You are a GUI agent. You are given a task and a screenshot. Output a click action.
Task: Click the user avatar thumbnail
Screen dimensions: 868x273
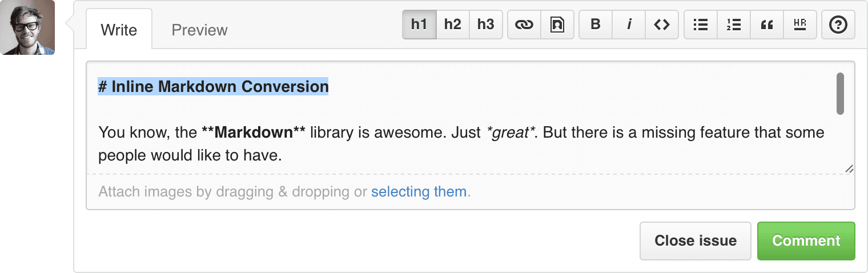tap(27, 27)
